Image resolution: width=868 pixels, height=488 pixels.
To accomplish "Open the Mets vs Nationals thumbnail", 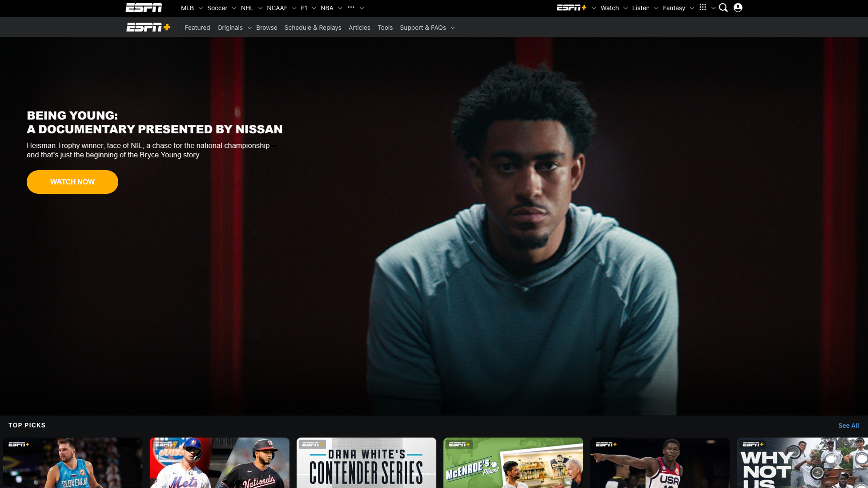I will (x=219, y=463).
